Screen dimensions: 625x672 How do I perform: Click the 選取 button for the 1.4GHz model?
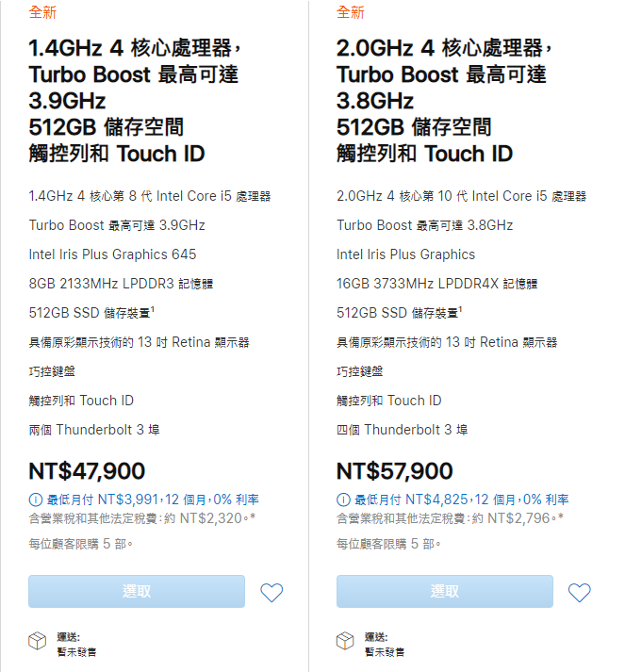tap(137, 592)
